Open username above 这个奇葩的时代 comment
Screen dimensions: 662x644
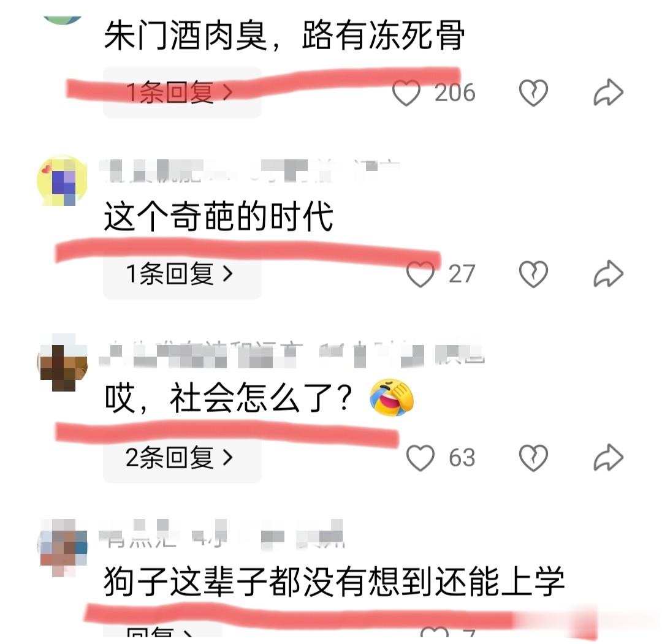click(x=249, y=171)
